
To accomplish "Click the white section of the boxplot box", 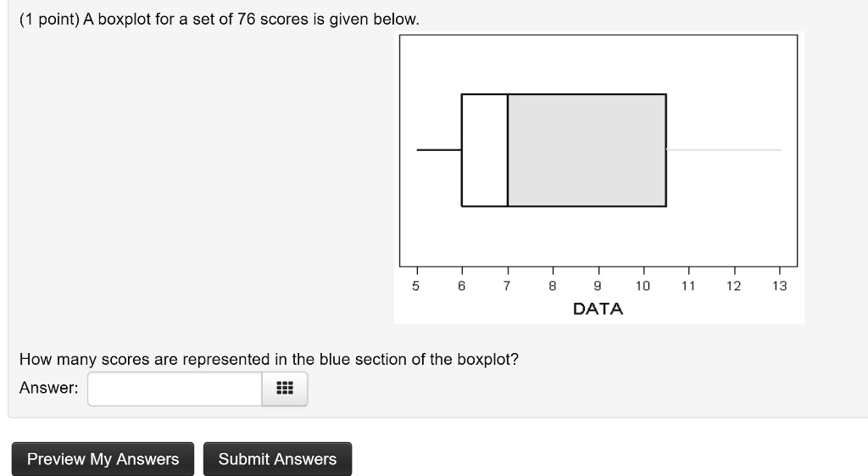I will [485, 150].
